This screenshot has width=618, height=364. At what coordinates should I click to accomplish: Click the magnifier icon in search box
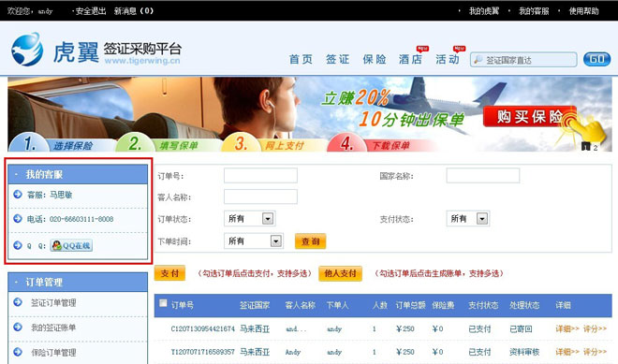[478, 60]
